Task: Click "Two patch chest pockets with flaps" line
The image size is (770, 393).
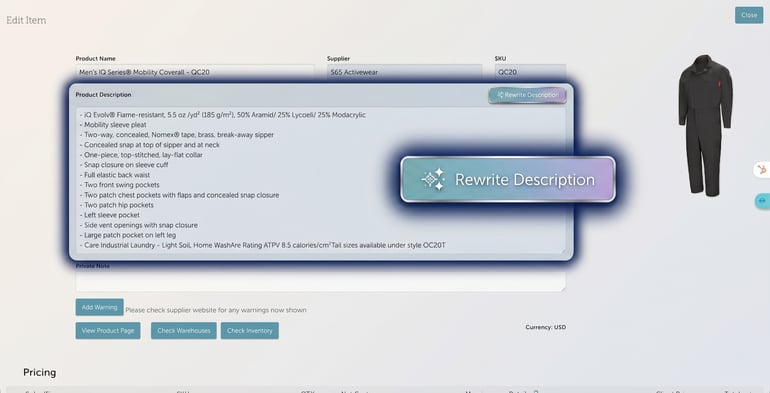Action: (179, 195)
